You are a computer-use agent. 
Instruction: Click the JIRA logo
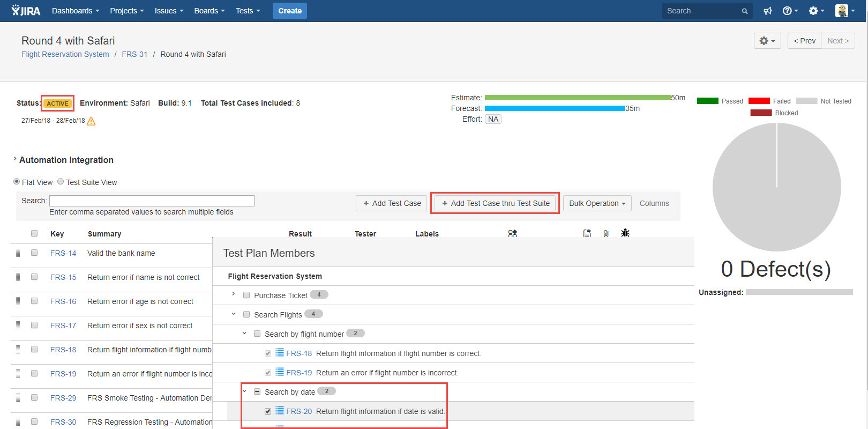[x=26, y=10]
